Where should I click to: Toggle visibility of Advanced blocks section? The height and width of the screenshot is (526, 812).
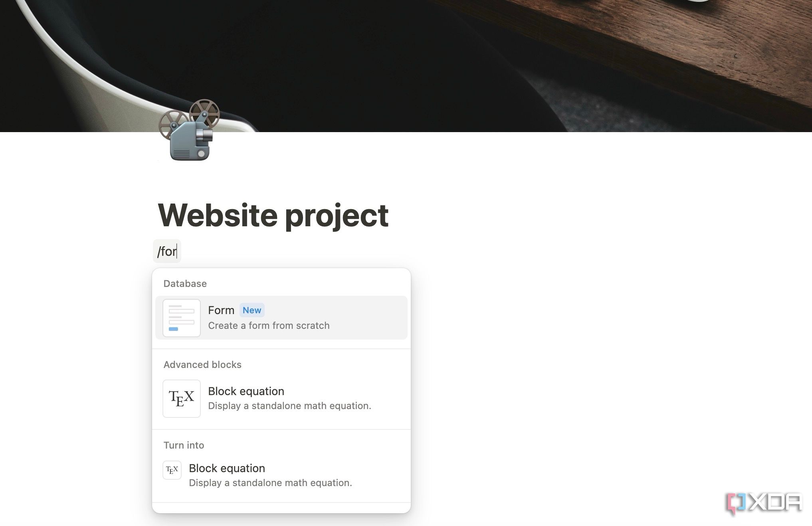[x=202, y=364]
